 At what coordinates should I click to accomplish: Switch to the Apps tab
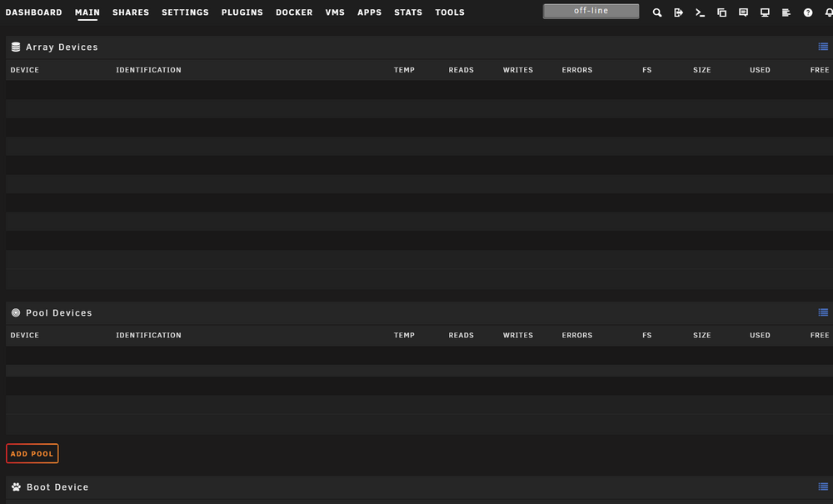[369, 12]
